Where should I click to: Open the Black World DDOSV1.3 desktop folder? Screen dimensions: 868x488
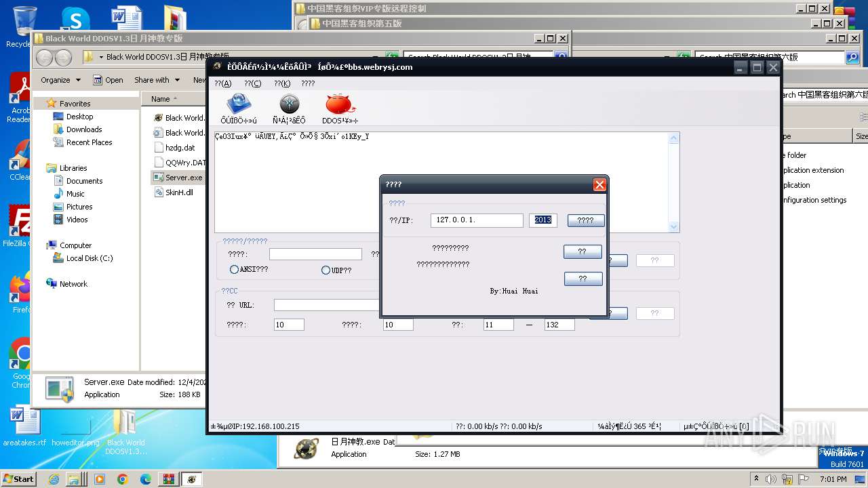125,432
